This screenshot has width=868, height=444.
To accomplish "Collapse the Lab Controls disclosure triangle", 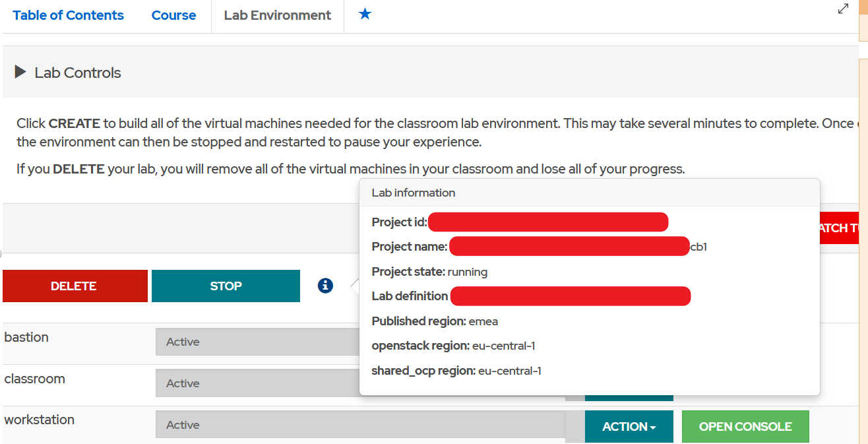I will click(x=20, y=73).
